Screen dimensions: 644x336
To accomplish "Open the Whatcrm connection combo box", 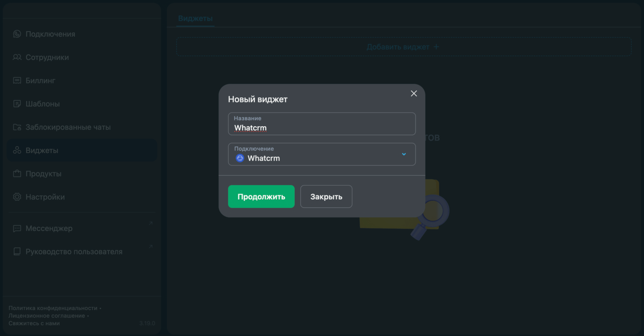I will point(316,155).
